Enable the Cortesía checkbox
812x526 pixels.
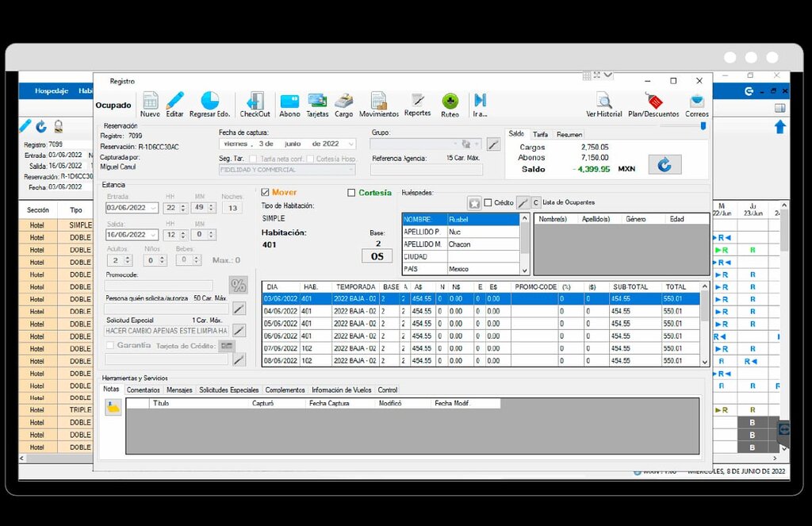(x=351, y=193)
